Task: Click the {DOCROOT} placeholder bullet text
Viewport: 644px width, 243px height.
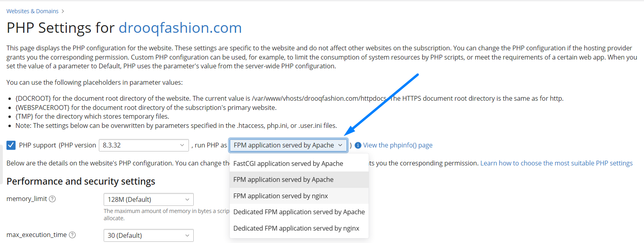Action: click(289, 98)
